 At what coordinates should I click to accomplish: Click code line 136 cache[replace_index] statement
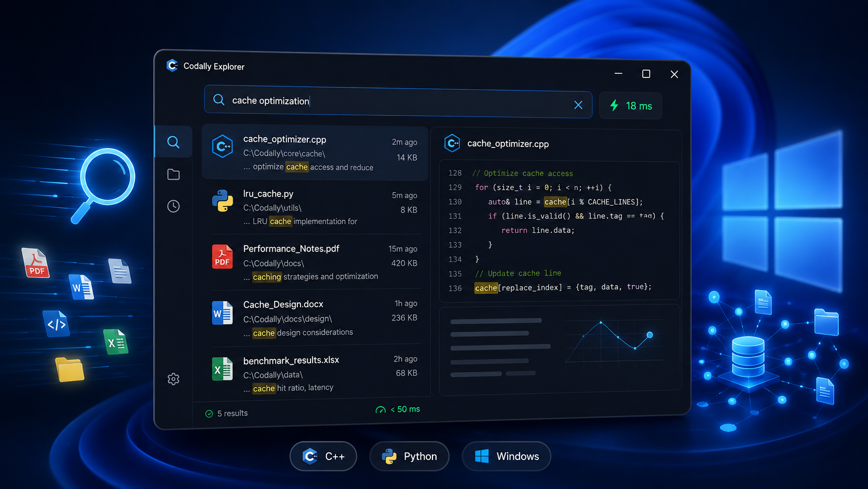(563, 287)
